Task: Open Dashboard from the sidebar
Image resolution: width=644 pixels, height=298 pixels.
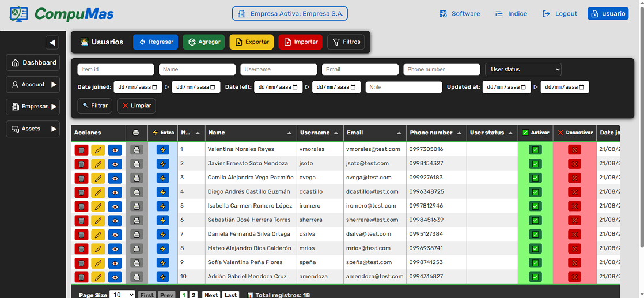Action: (x=33, y=62)
